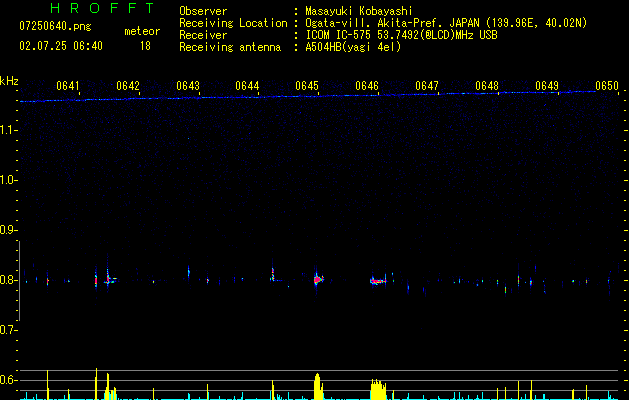
Task: Click the HROFFT title text
Action: [x=102, y=8]
